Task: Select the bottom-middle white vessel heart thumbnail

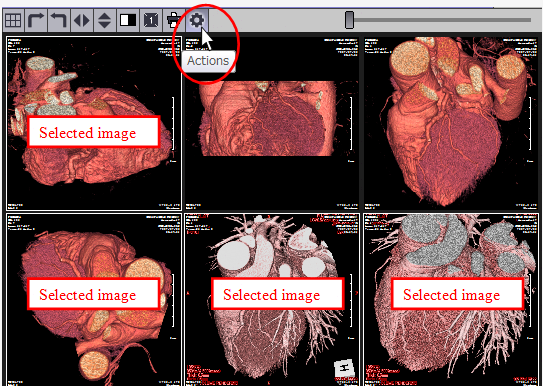Action: 272,300
